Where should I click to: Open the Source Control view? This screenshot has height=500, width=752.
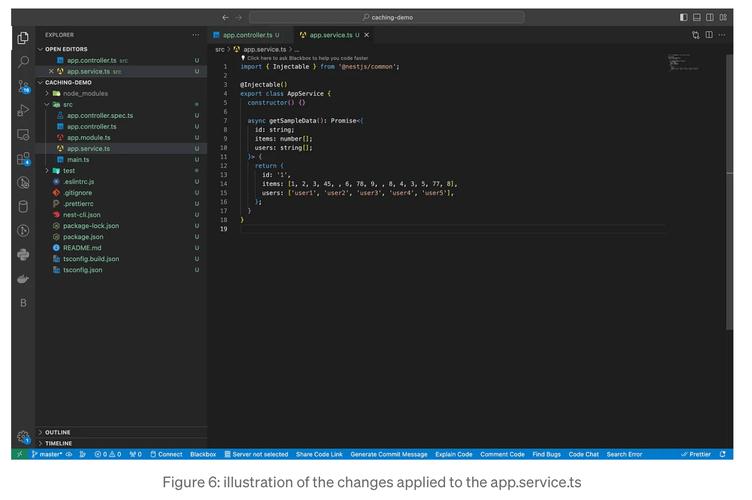pos(23,86)
